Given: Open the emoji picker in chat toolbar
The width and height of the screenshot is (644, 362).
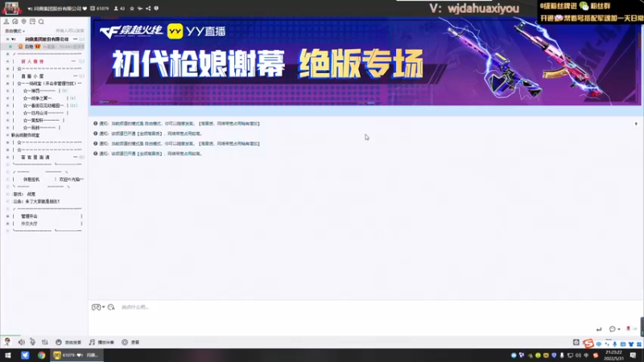Looking at the screenshot, I should click(111, 307).
